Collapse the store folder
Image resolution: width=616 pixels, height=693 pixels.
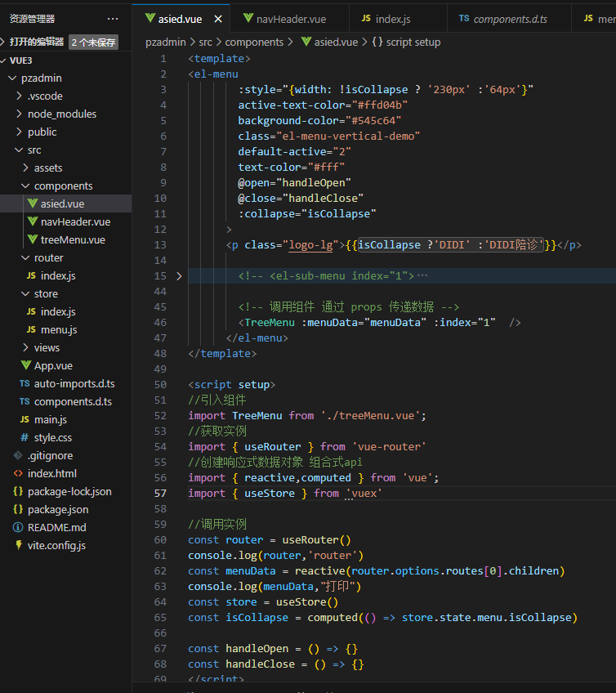pos(25,294)
